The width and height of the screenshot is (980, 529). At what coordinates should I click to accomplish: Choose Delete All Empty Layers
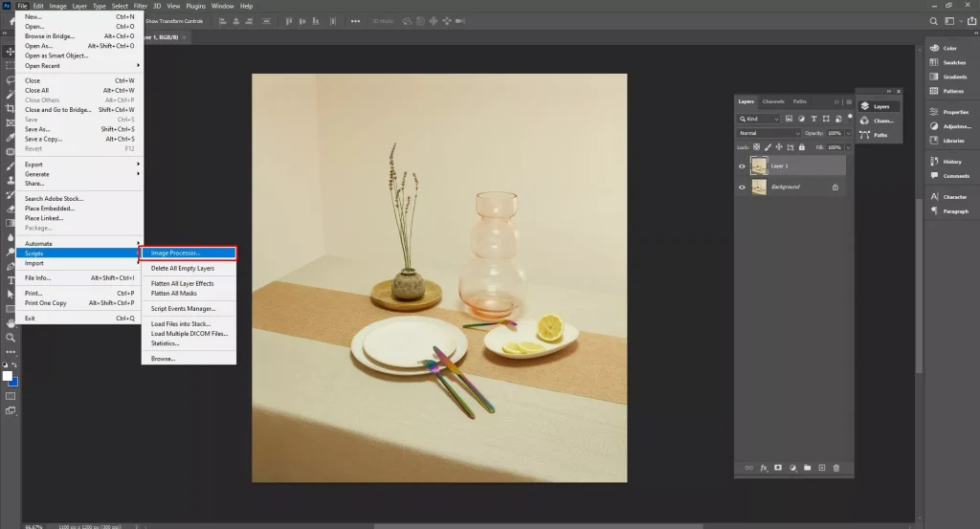[189, 269]
